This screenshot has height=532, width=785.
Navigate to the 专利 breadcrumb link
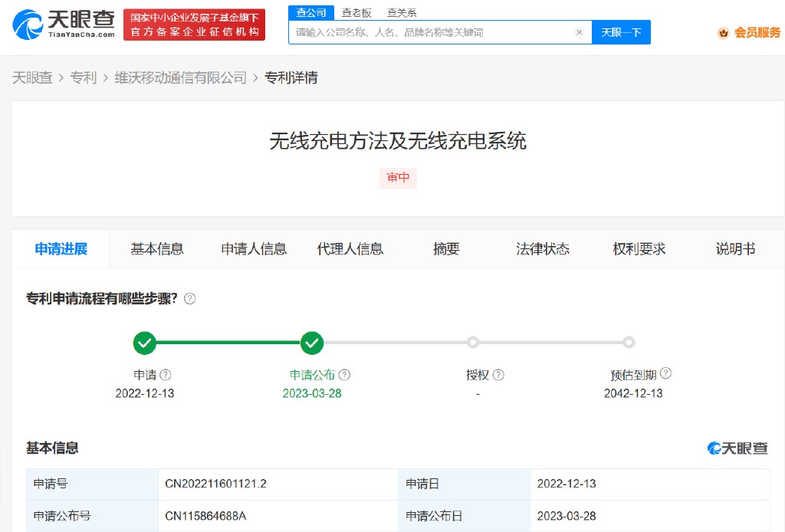click(x=80, y=77)
